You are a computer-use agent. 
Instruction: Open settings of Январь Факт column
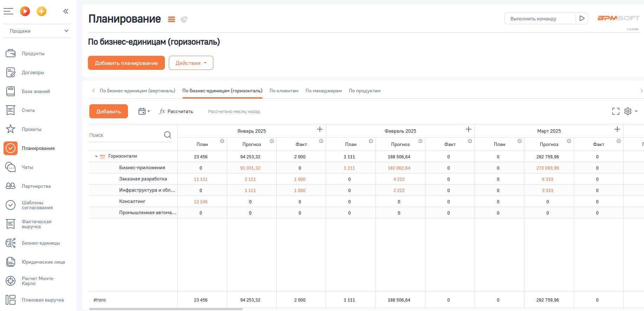pyautogui.click(x=321, y=141)
